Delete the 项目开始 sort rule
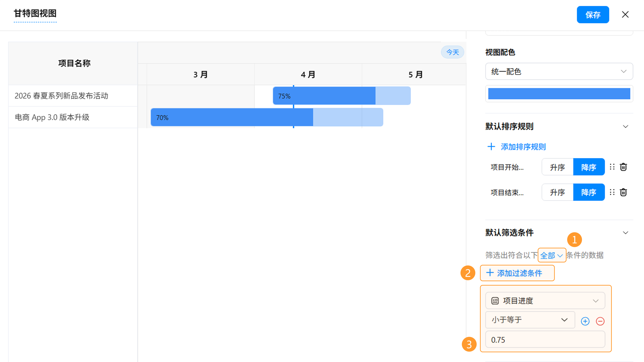This screenshot has height=362, width=644. click(623, 167)
